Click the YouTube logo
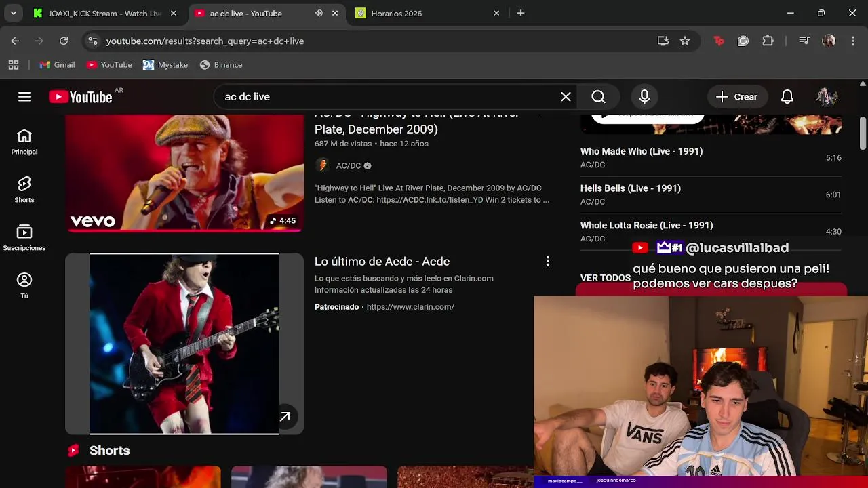868x488 pixels. [81, 97]
